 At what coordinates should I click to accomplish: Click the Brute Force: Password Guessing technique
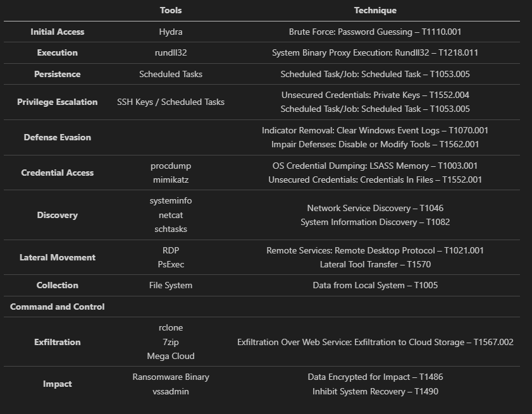click(x=375, y=32)
